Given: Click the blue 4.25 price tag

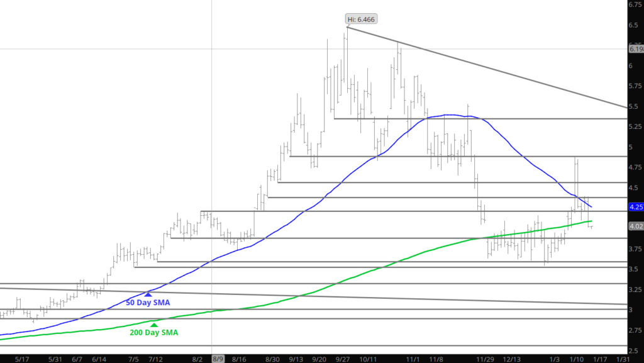Looking at the screenshot, I should coord(635,206).
